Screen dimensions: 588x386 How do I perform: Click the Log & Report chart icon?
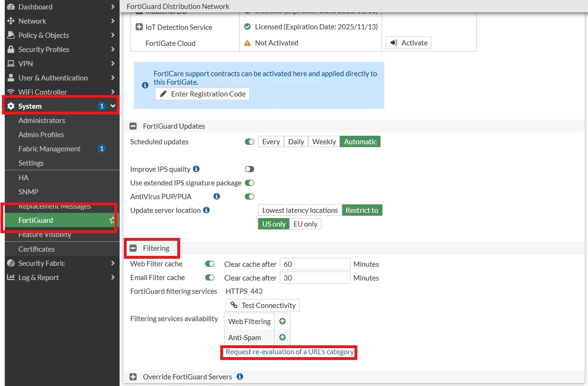(x=11, y=277)
